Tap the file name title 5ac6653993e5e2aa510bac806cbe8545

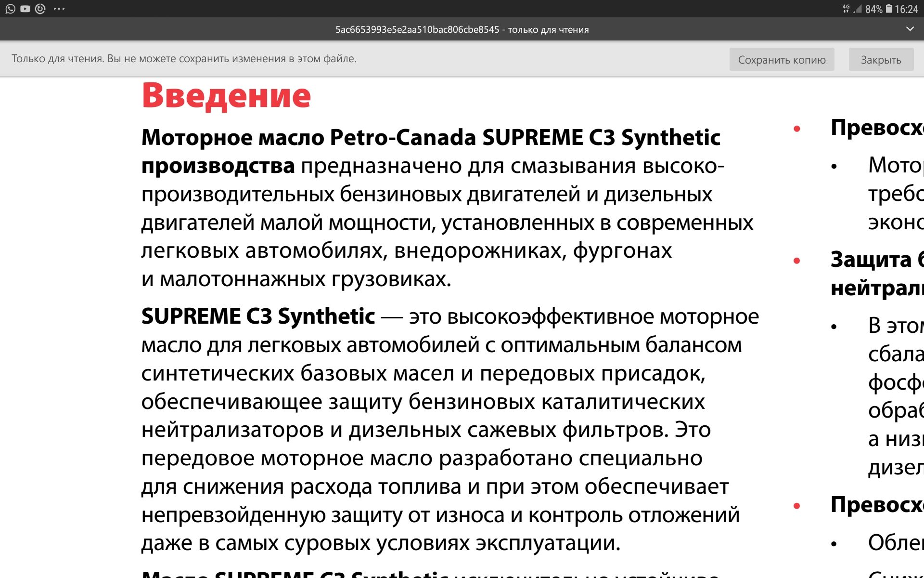coord(417,29)
